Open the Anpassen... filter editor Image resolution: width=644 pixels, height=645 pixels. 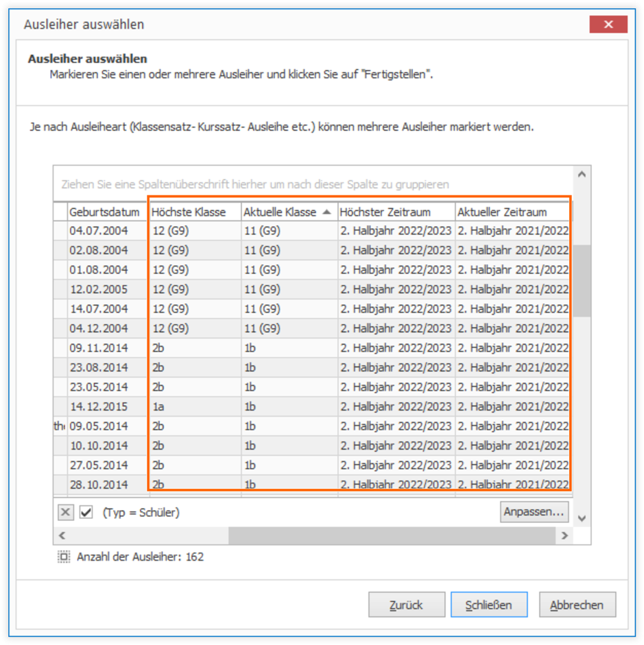(x=534, y=512)
